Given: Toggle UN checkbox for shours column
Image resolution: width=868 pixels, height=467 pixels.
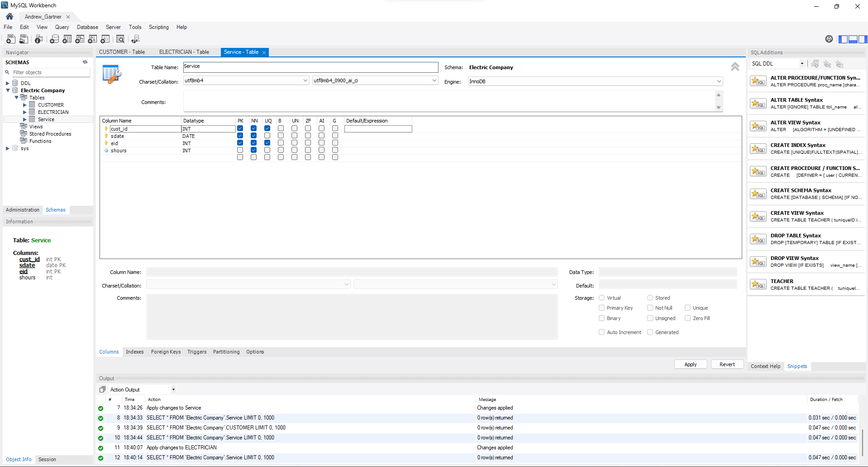Looking at the screenshot, I should tap(294, 150).
